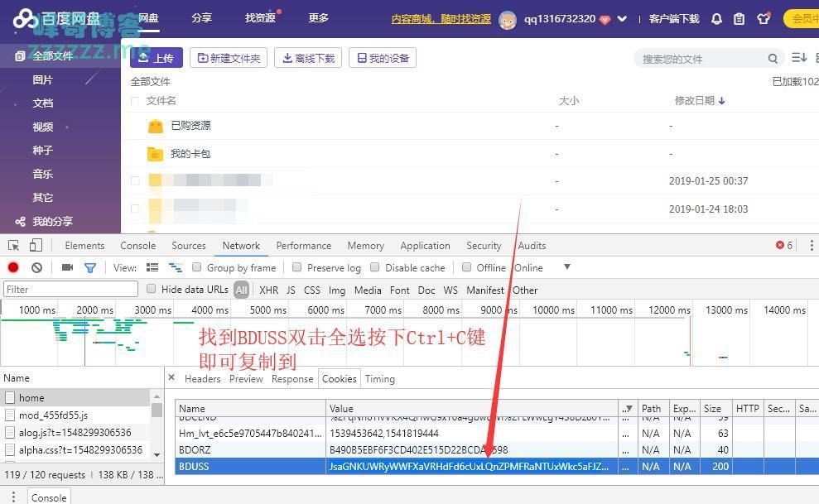
Task: Open the 内容商城 promo link
Action: [x=441, y=19]
